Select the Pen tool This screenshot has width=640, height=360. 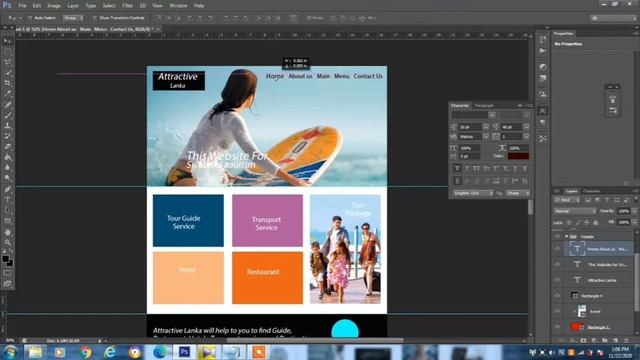coord(7,189)
